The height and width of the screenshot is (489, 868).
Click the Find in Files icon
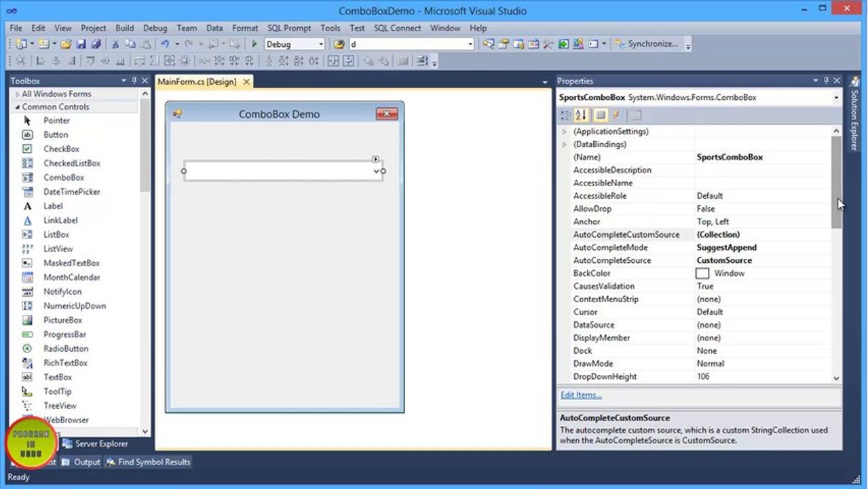(339, 44)
